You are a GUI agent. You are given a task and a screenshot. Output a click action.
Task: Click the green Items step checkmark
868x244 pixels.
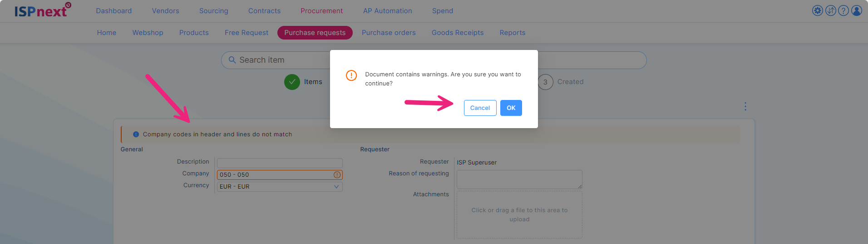[292, 82]
